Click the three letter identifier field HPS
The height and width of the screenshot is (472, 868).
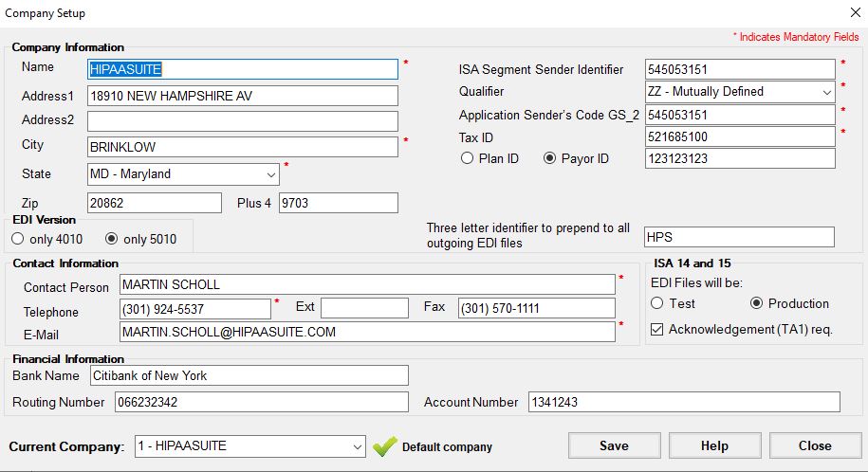(x=739, y=237)
